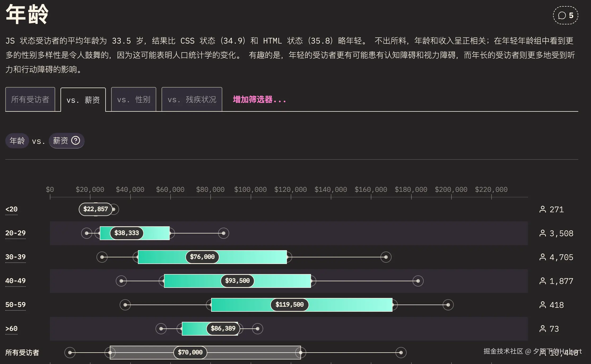Click the person icon next to 1,877

[x=542, y=281]
